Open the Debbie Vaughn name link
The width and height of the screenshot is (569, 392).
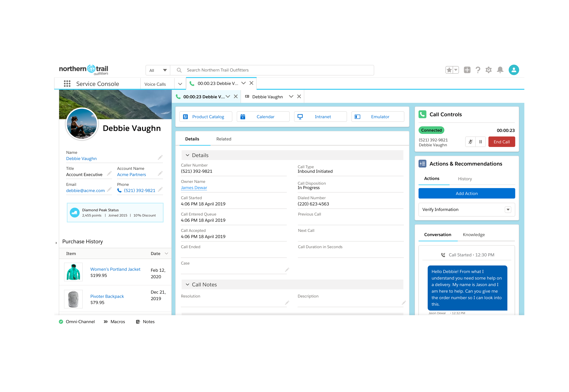click(x=81, y=159)
